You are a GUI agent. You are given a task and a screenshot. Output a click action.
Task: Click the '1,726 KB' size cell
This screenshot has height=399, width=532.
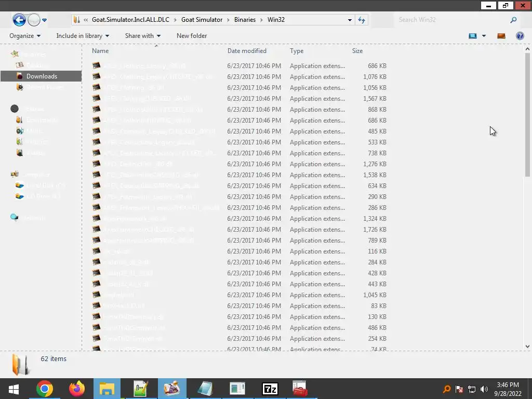pos(375,229)
